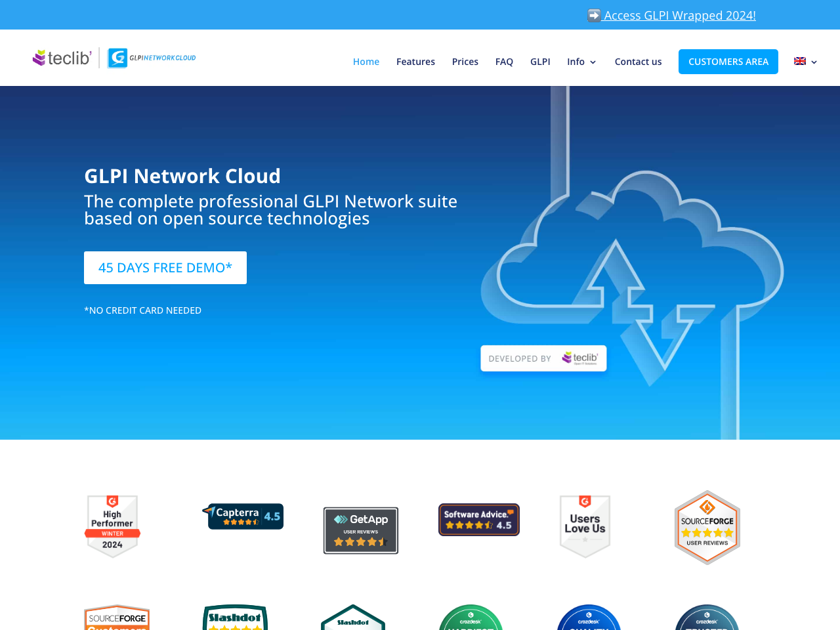
Task: Open the CUSTOMERS AREA button
Action: pos(728,60)
